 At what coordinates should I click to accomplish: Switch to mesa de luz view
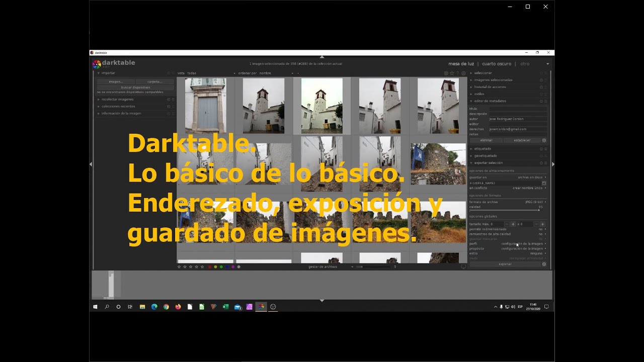[x=461, y=64]
